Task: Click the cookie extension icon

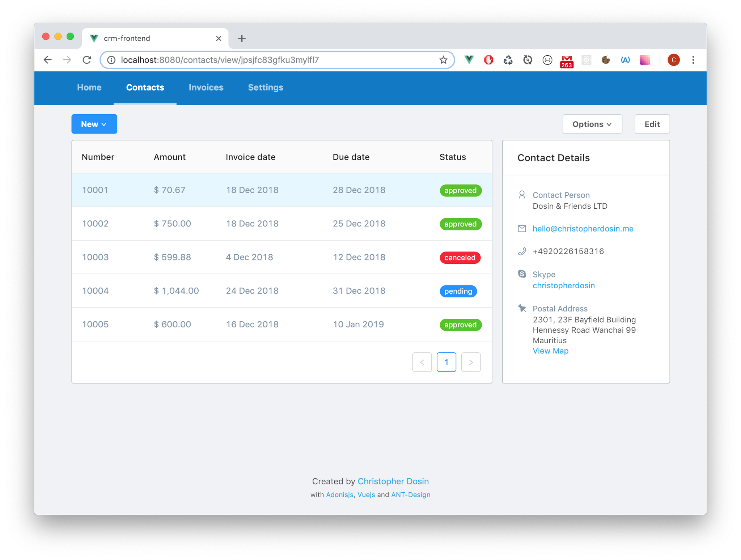Action: pyautogui.click(x=606, y=60)
